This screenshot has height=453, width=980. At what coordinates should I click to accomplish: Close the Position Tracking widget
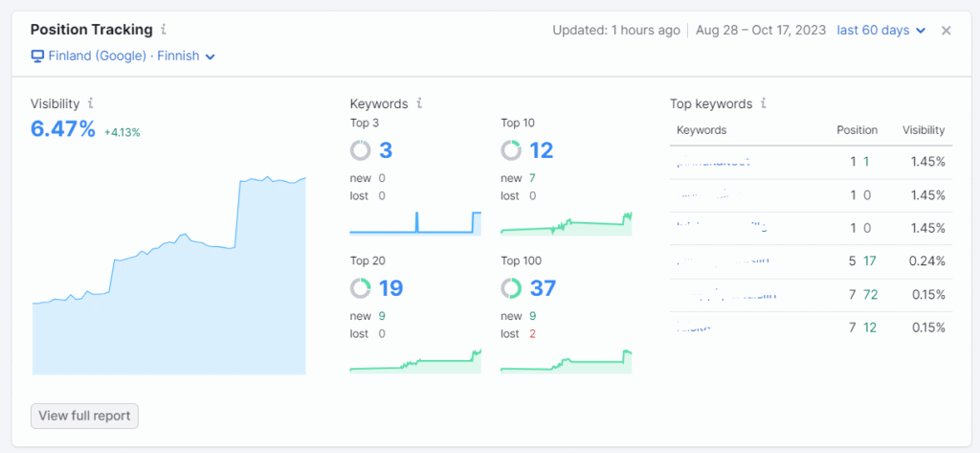click(946, 31)
